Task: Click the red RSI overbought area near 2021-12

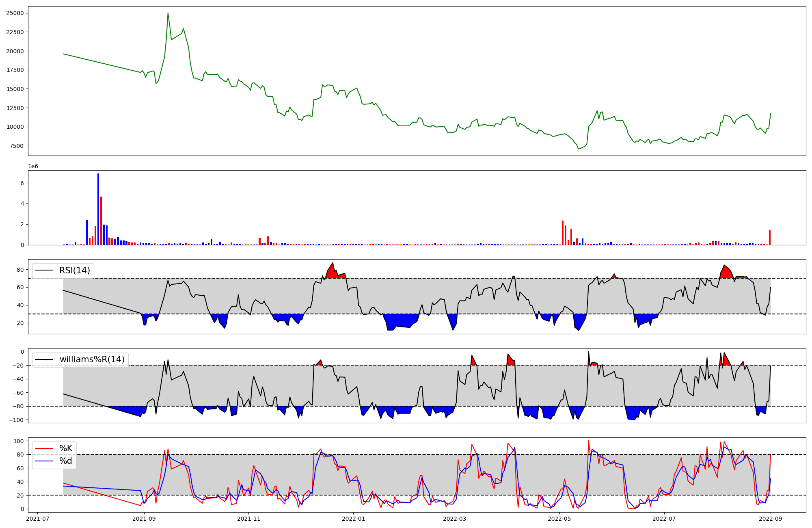Action: [x=332, y=273]
